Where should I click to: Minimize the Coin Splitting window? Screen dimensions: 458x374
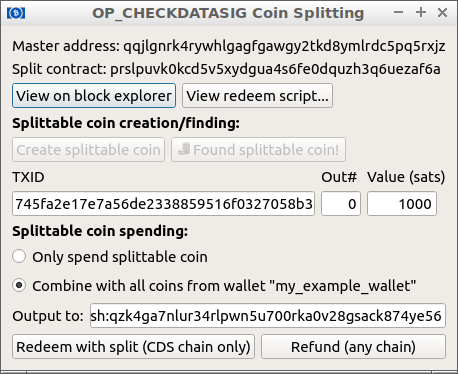tap(398, 13)
